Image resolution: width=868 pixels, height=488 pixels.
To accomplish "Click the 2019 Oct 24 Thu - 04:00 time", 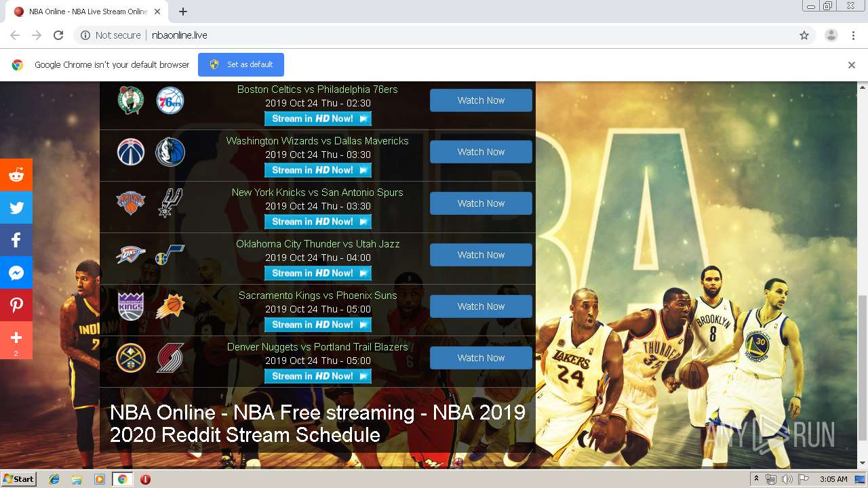I will [318, 258].
